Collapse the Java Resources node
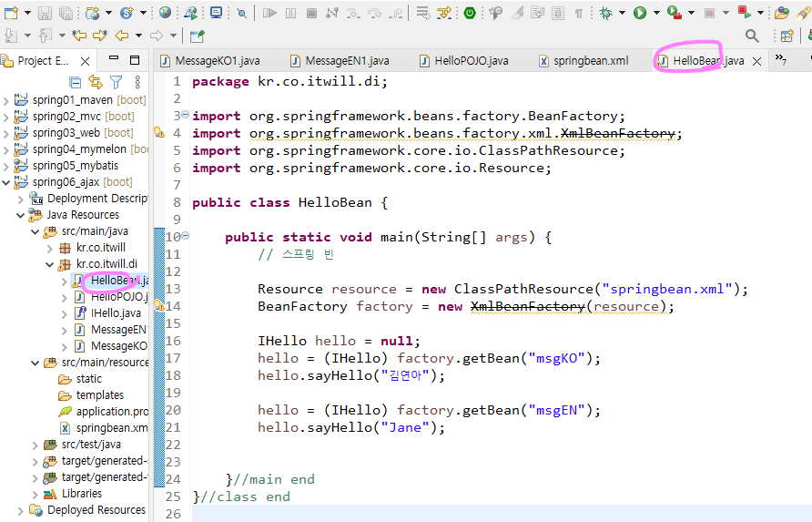The width and height of the screenshot is (812, 522). [20, 215]
